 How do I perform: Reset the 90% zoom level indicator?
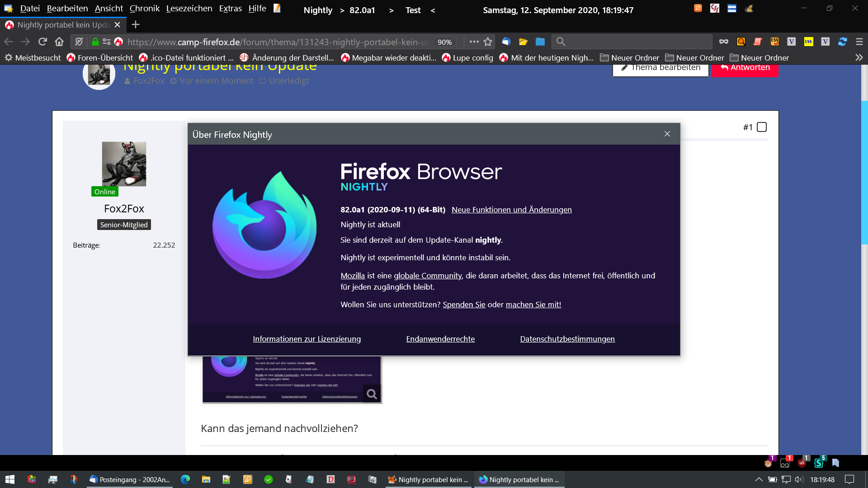pyautogui.click(x=444, y=42)
